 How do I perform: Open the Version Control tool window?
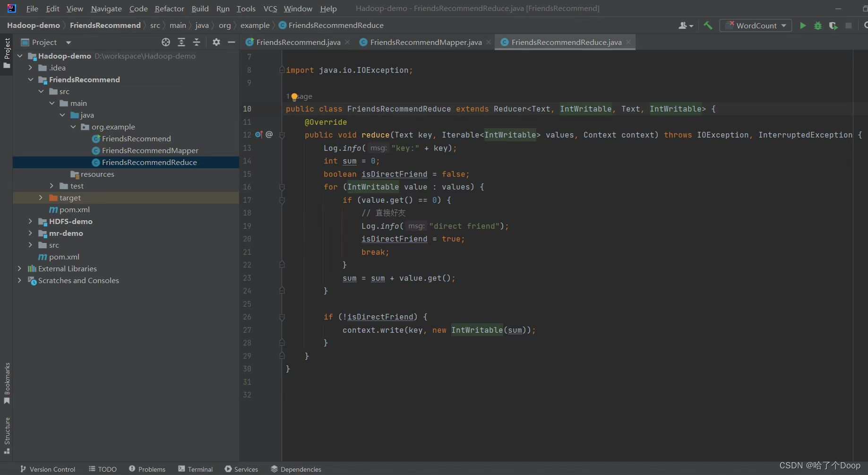pyautogui.click(x=48, y=469)
